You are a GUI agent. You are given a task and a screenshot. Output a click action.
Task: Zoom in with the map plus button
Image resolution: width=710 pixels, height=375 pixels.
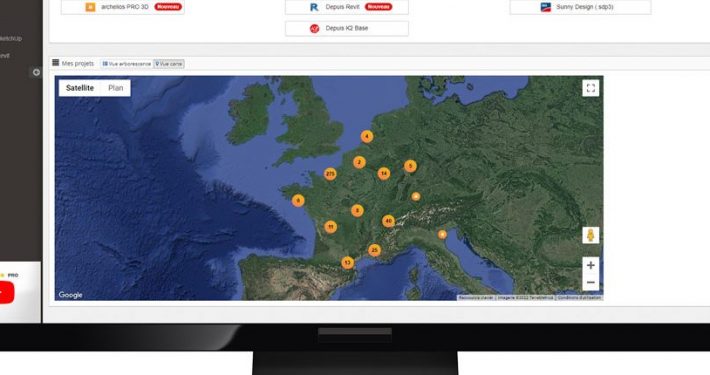(590, 265)
